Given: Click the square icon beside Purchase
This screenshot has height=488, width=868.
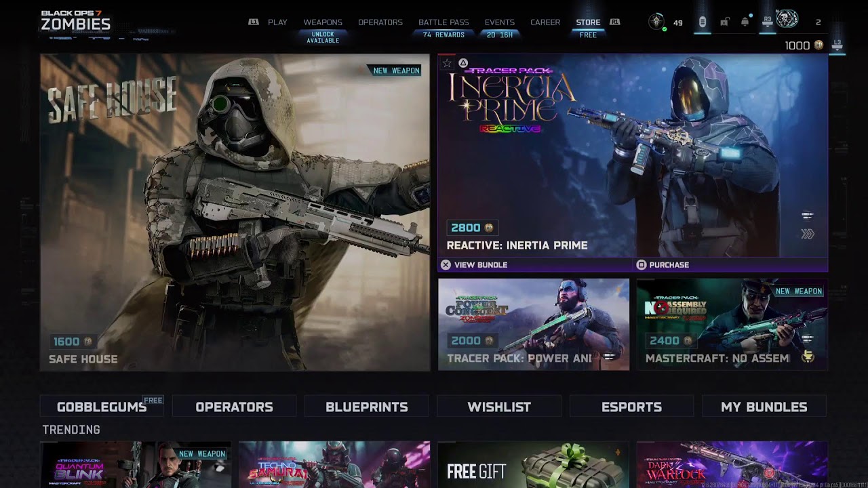Looking at the screenshot, I should click(642, 265).
